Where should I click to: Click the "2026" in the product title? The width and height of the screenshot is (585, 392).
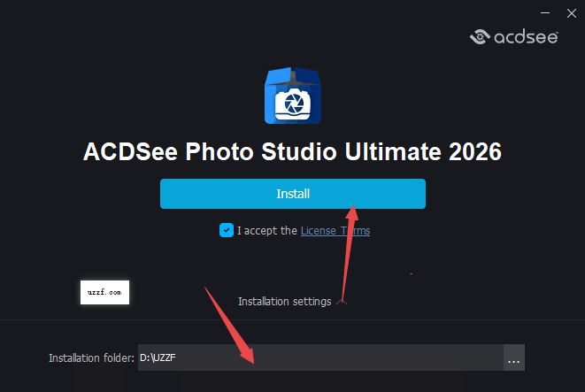click(475, 151)
